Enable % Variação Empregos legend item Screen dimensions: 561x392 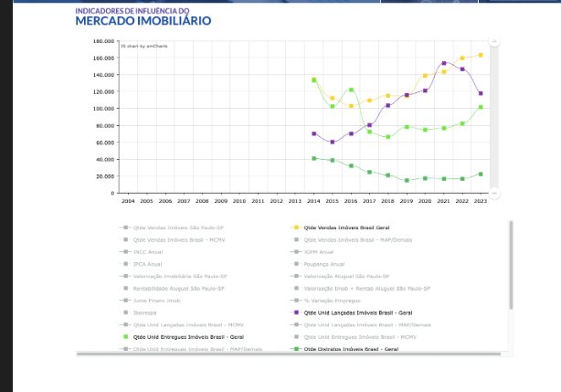[325, 301]
